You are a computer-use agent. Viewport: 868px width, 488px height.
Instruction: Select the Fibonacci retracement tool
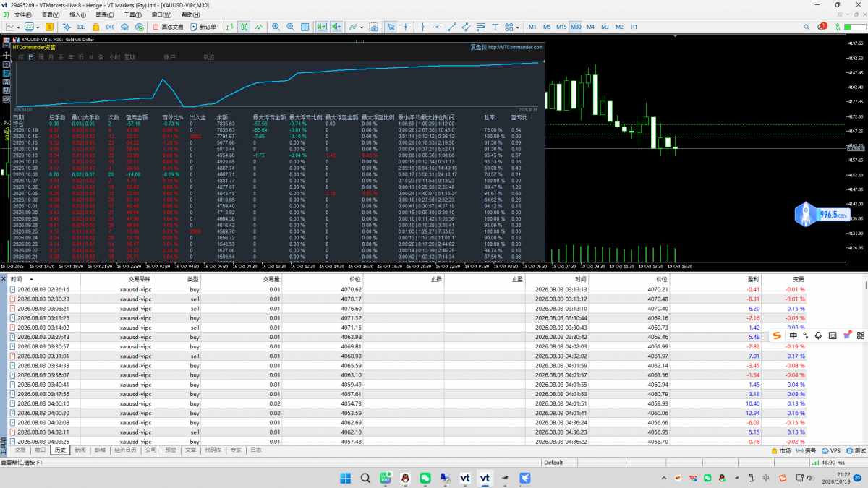(480, 27)
